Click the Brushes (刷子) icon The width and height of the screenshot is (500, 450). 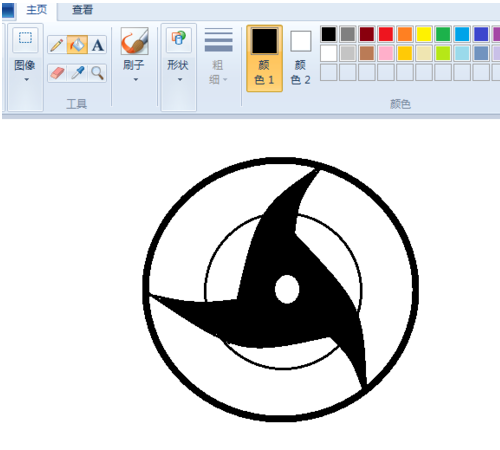[x=134, y=41]
